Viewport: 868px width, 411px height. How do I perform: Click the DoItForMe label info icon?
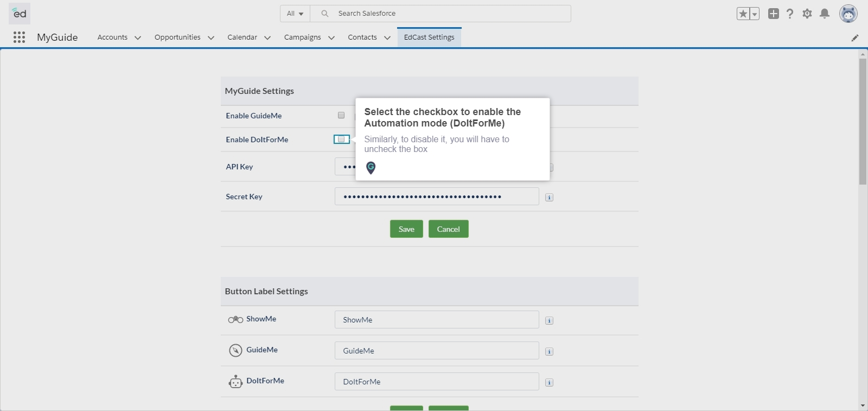coord(549,382)
